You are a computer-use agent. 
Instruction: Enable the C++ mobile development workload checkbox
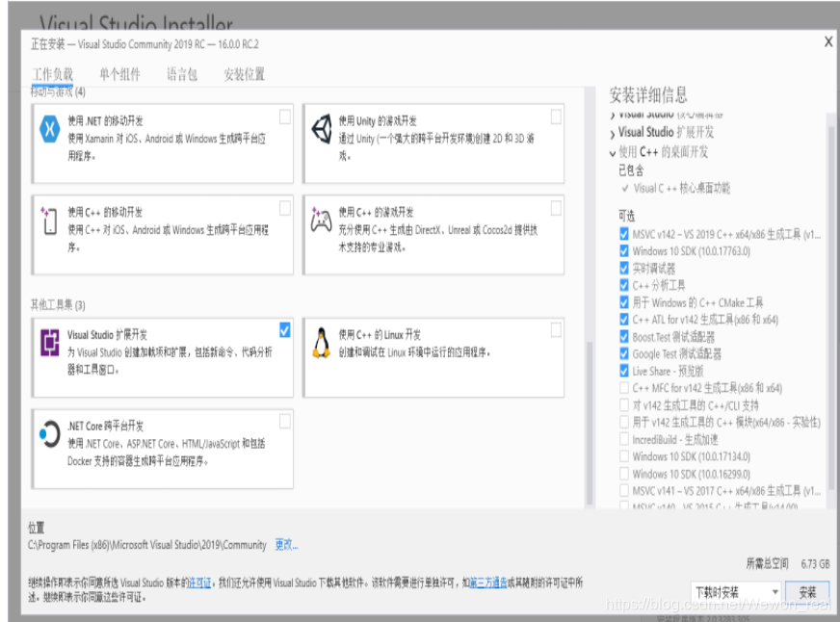coord(285,208)
